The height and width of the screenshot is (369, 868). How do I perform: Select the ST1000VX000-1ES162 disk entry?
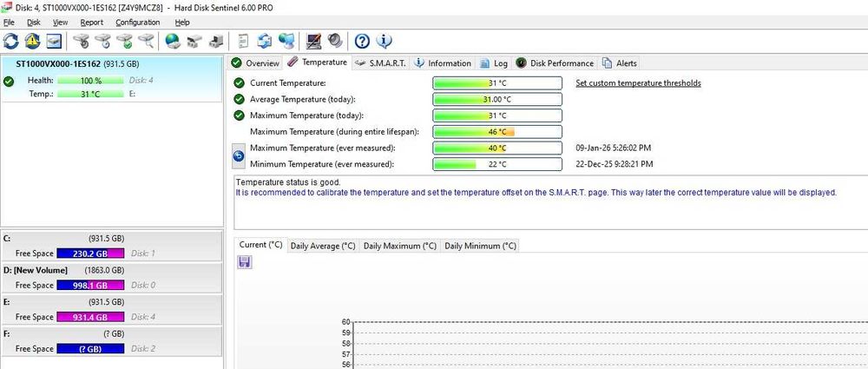[x=111, y=78]
